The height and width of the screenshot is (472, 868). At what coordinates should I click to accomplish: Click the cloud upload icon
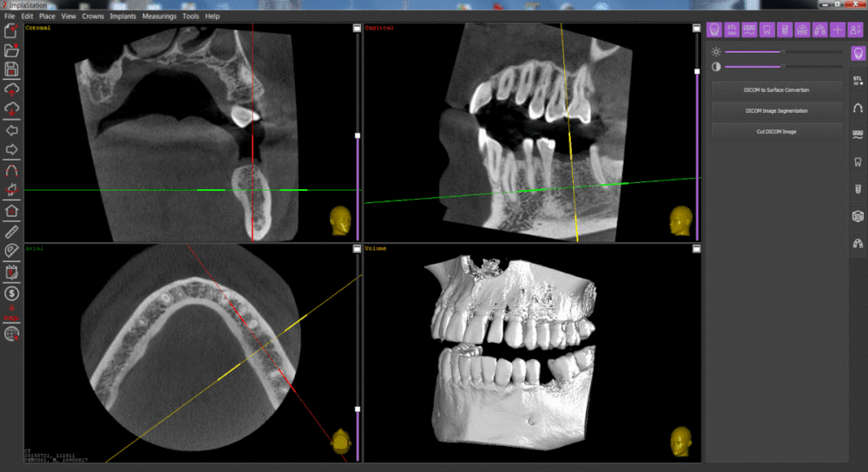pyautogui.click(x=11, y=89)
